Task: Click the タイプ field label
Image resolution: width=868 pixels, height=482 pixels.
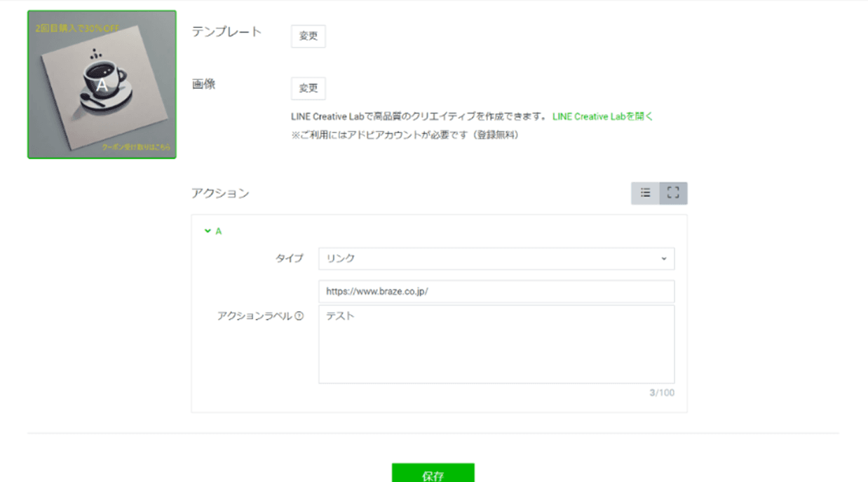Action: [x=289, y=259]
